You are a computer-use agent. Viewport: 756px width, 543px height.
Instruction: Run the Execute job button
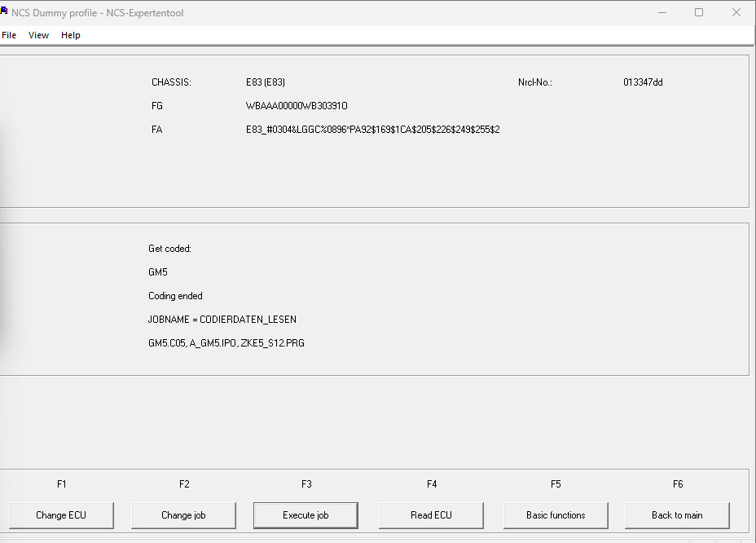click(x=305, y=515)
